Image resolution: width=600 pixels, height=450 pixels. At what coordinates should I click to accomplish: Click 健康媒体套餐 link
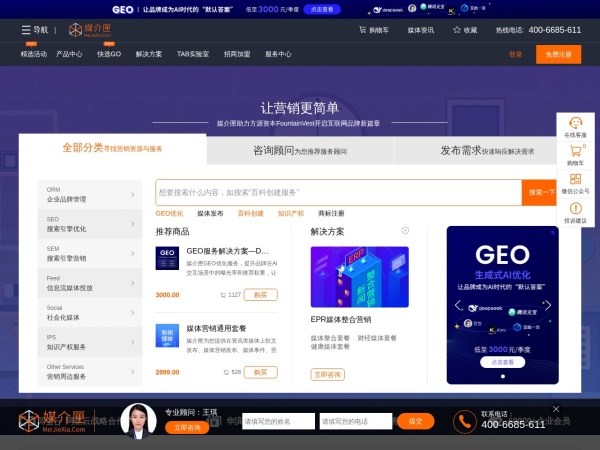(x=330, y=347)
